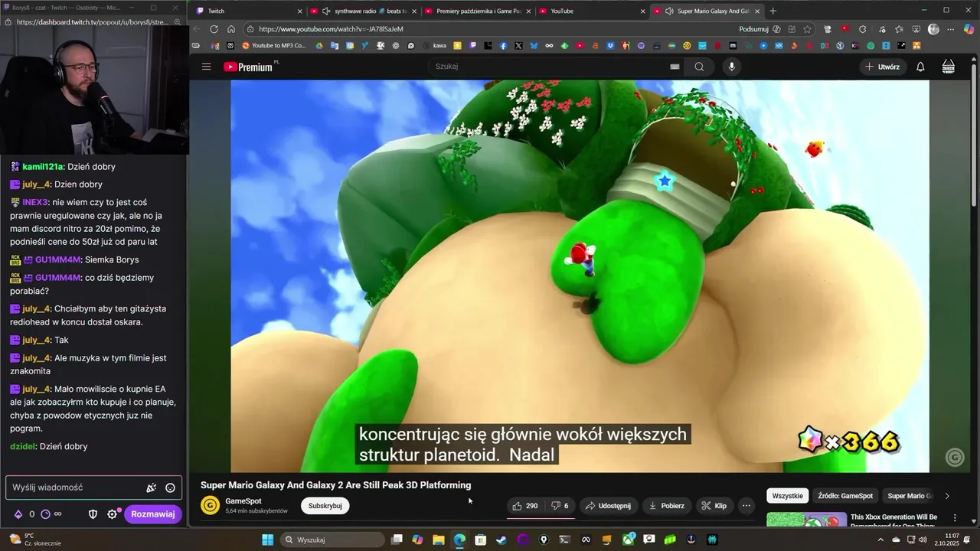This screenshot has width=980, height=551.
Task: Open the Xbox Generation recommended video thumbnail
Action: click(806, 520)
